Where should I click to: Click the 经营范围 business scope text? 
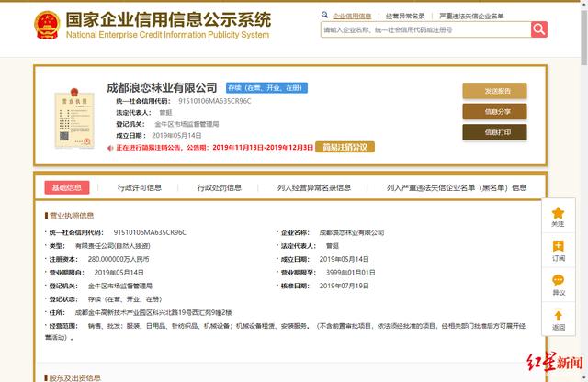coord(286,331)
